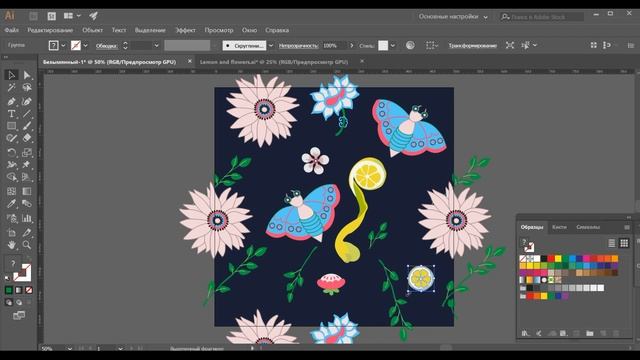
Task: Select the Selection tool (black arrow)
Action: pyautogui.click(x=11, y=75)
